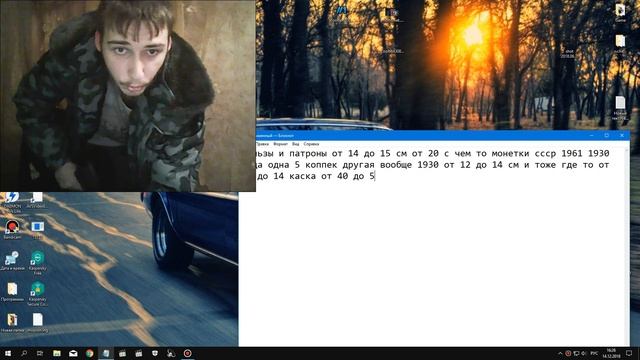Click Notepad text after 'каска от 40 до 5'
Image resolution: width=640 pixels, height=360 pixels.
click(375, 177)
